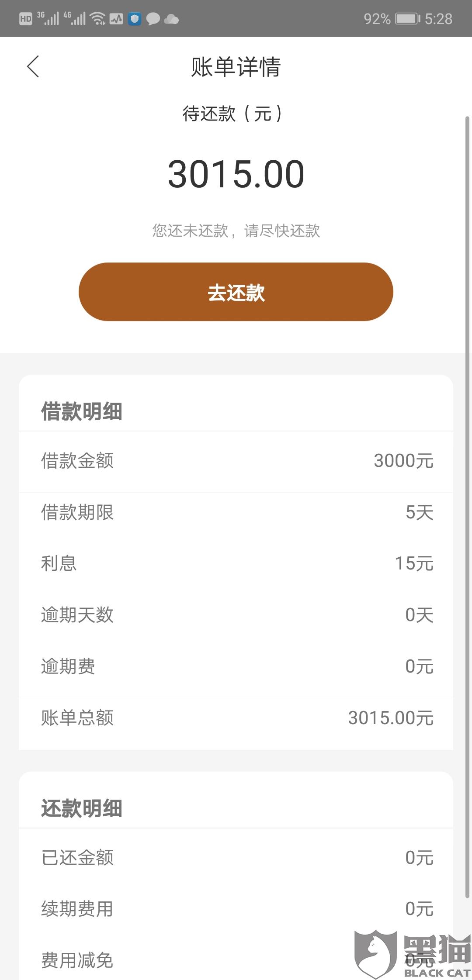Image resolution: width=472 pixels, height=980 pixels.
Task: Tap the blue shield notification icon
Action: tap(135, 19)
